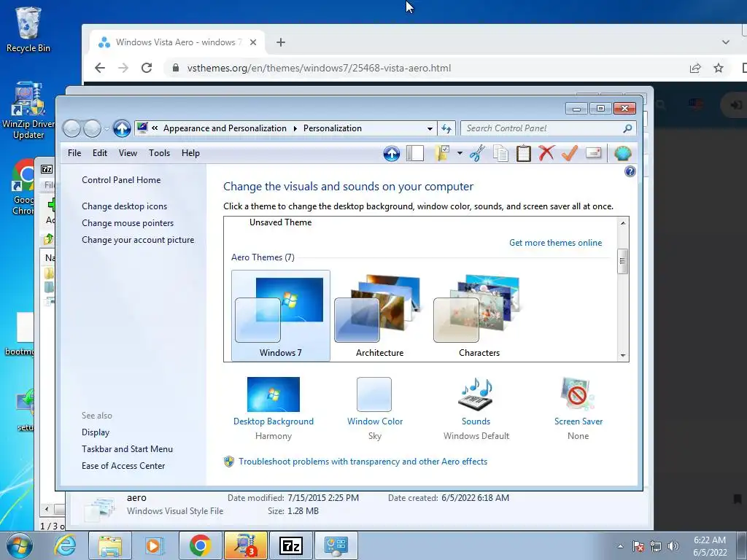
Task: Select the Architecture theme
Action: pyautogui.click(x=379, y=316)
